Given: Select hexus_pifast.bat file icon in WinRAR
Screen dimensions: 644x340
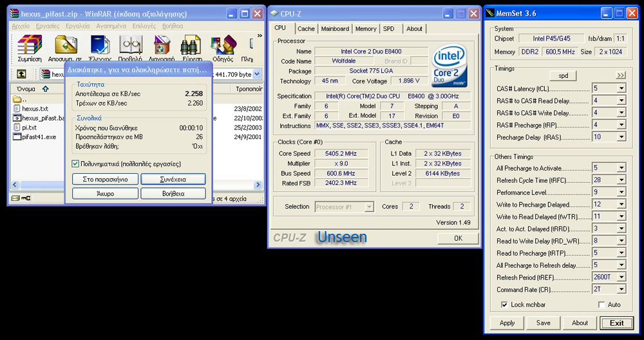Looking at the screenshot, I should click(x=17, y=118).
